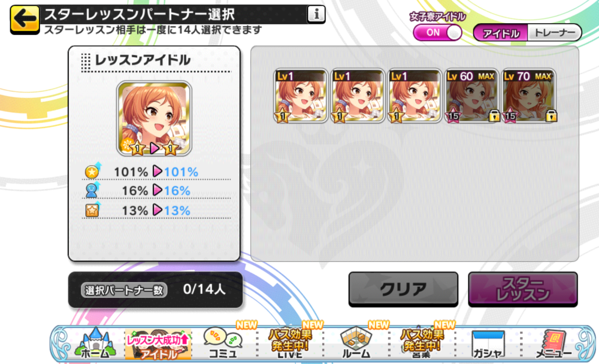Open the info icon next to title
This screenshot has height=364, width=599.
316,14
